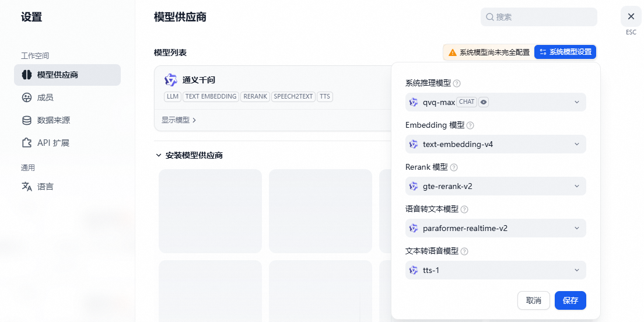Viewport: 644px width, 322px height.
Task: Click the puzzle icon beside API 扩展
Action: [27, 143]
